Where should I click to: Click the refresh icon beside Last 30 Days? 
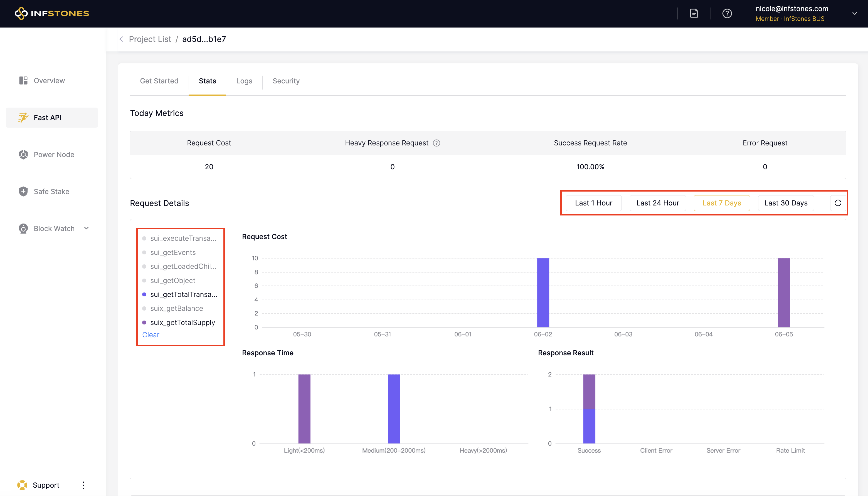point(838,203)
